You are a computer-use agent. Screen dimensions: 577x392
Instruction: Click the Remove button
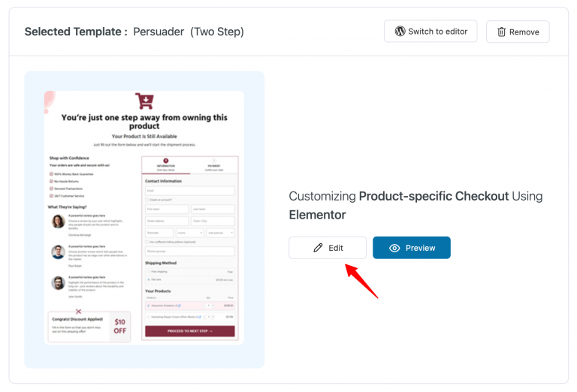518,32
